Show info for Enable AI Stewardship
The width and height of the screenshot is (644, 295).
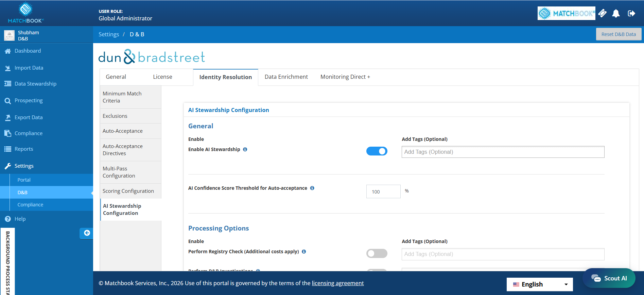click(245, 149)
